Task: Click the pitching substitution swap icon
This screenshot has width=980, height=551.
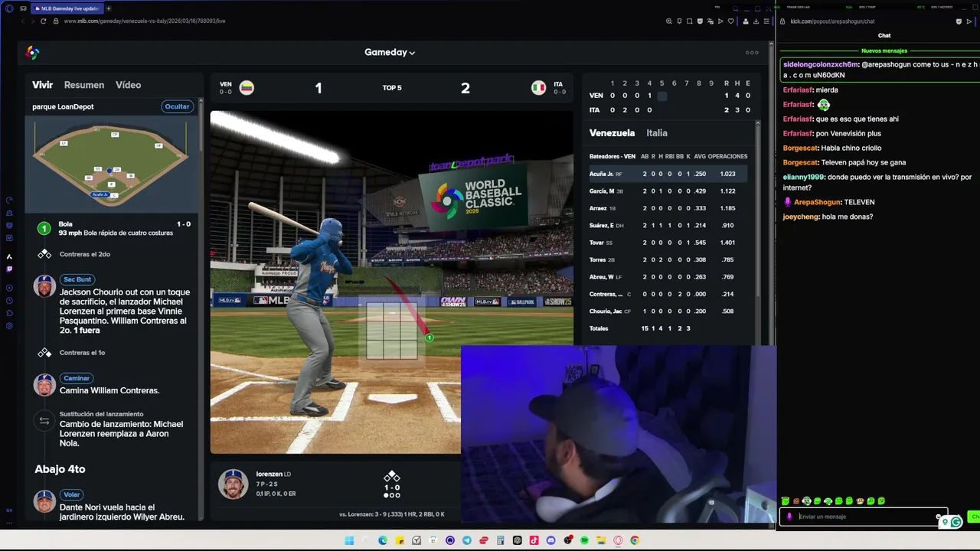Action: pyautogui.click(x=44, y=420)
